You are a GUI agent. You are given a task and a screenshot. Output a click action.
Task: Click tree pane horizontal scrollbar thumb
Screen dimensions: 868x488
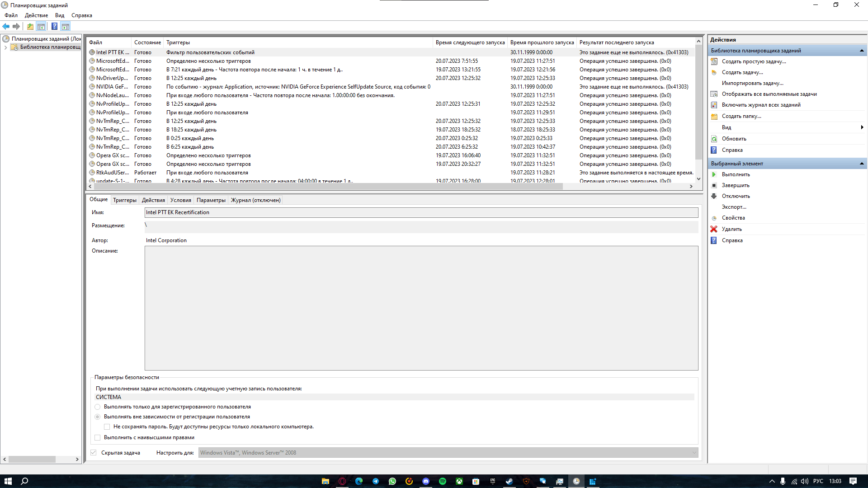point(32,459)
